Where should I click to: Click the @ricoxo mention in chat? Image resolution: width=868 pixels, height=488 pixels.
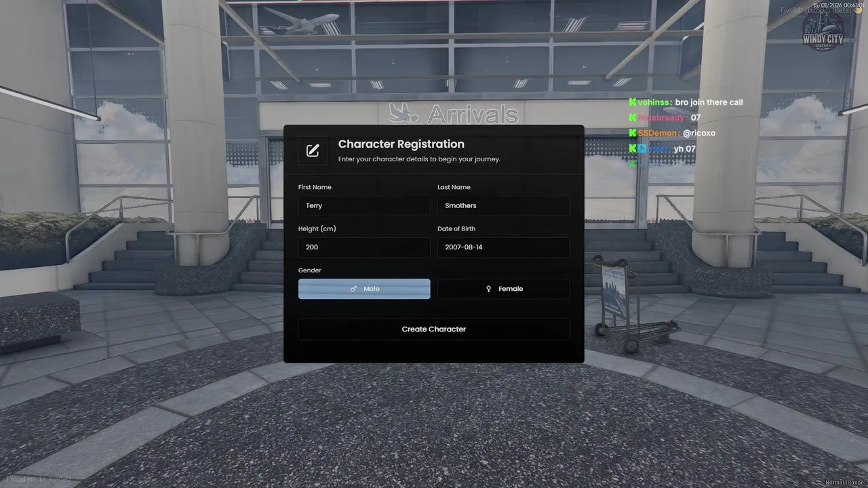point(699,133)
